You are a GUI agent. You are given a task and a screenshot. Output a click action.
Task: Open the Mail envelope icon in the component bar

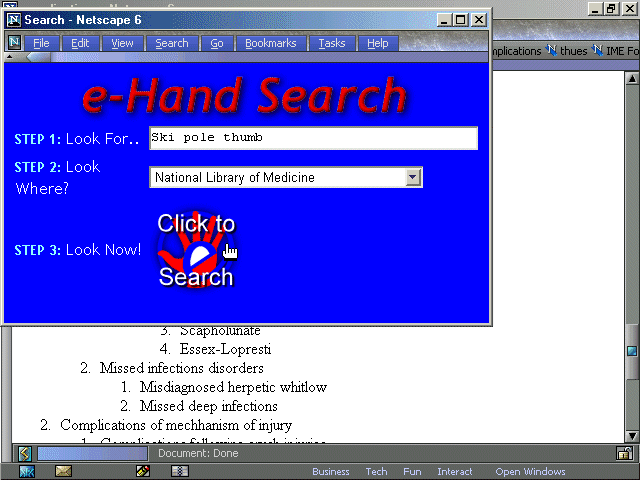[x=63, y=471]
